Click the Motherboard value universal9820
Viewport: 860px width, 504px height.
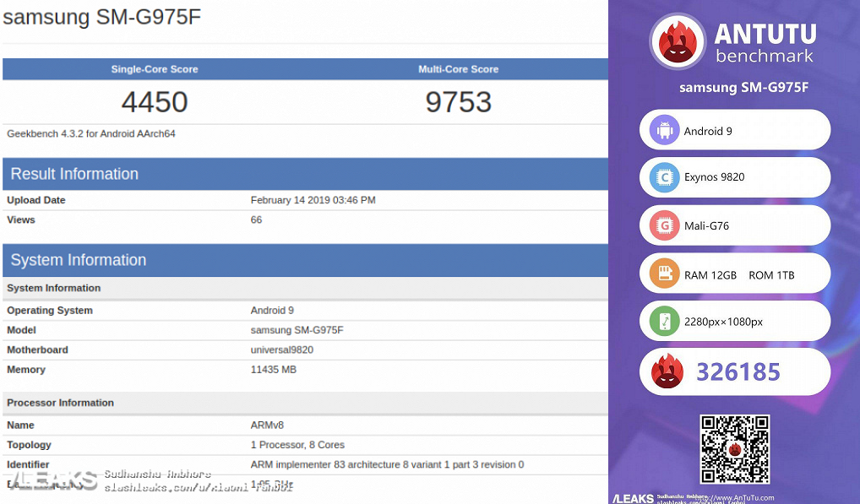[282, 350]
